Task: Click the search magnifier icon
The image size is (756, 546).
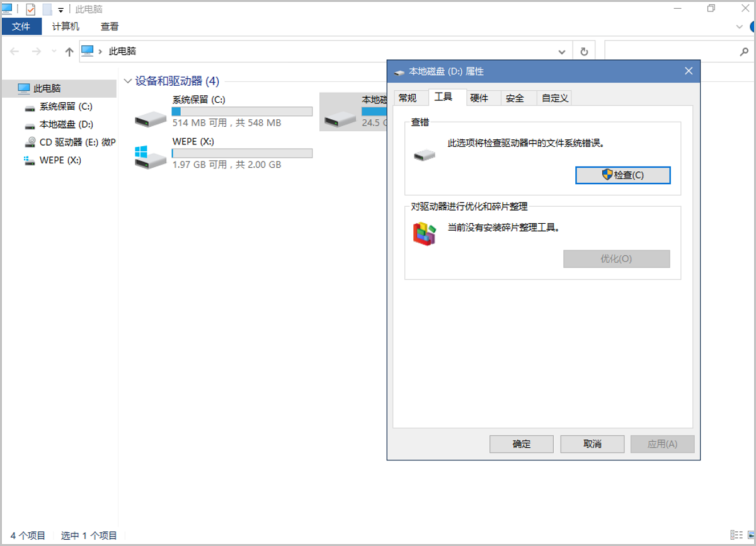Action: (x=743, y=52)
